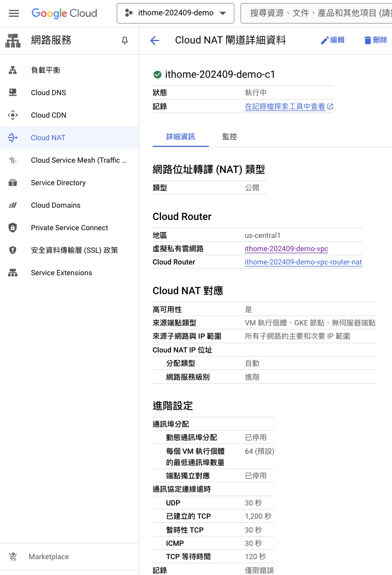The width and height of the screenshot is (392, 575).
Task: Click the 30 秒 UDP timeout value
Action: tap(253, 503)
